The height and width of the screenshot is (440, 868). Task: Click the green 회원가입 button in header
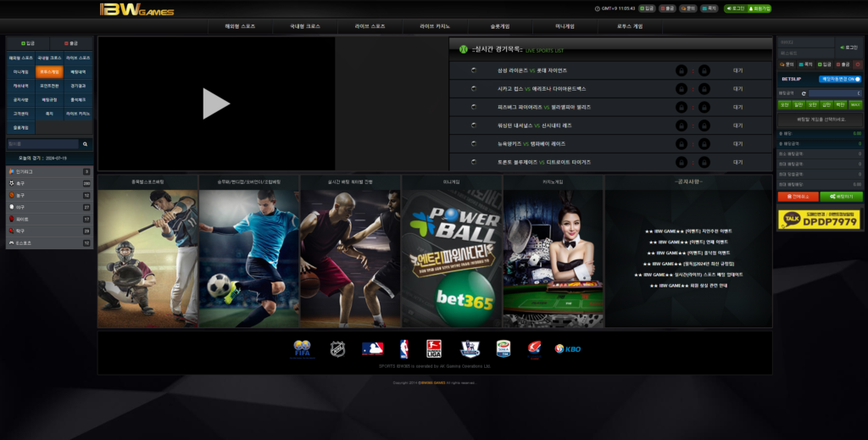coord(760,8)
